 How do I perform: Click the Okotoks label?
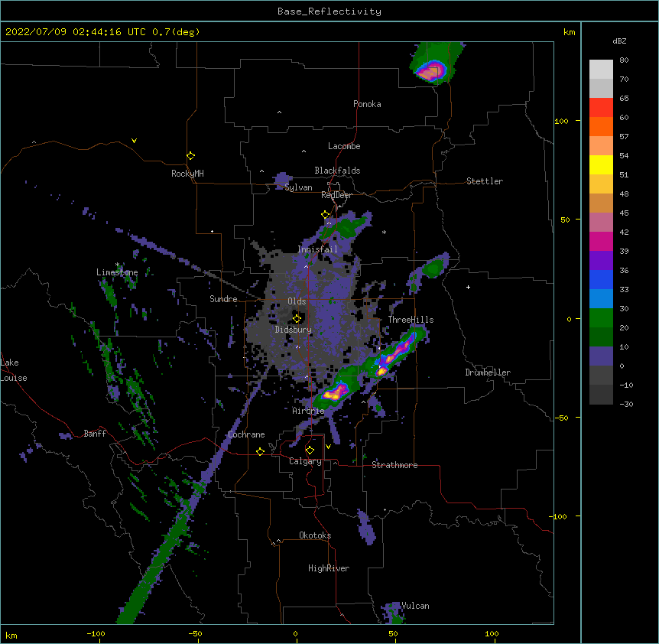coord(315,535)
